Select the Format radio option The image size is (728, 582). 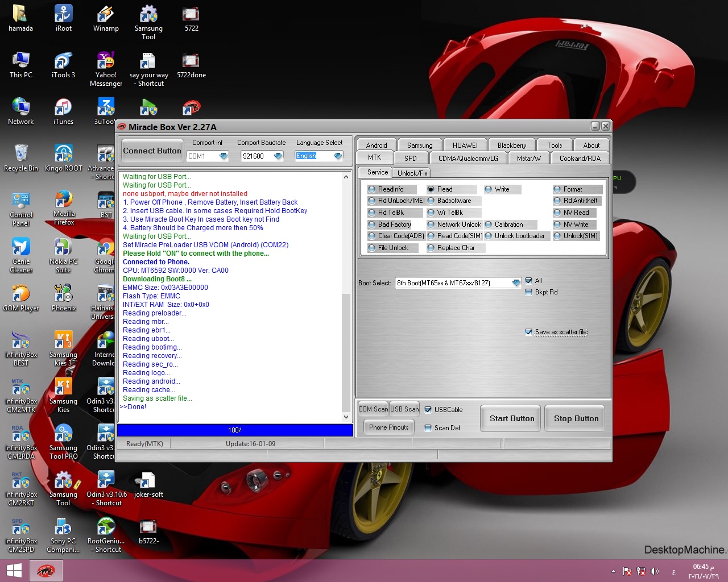click(x=557, y=189)
